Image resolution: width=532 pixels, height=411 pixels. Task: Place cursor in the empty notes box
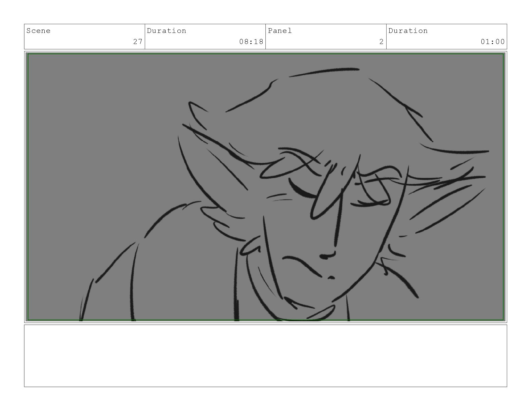coord(266,356)
